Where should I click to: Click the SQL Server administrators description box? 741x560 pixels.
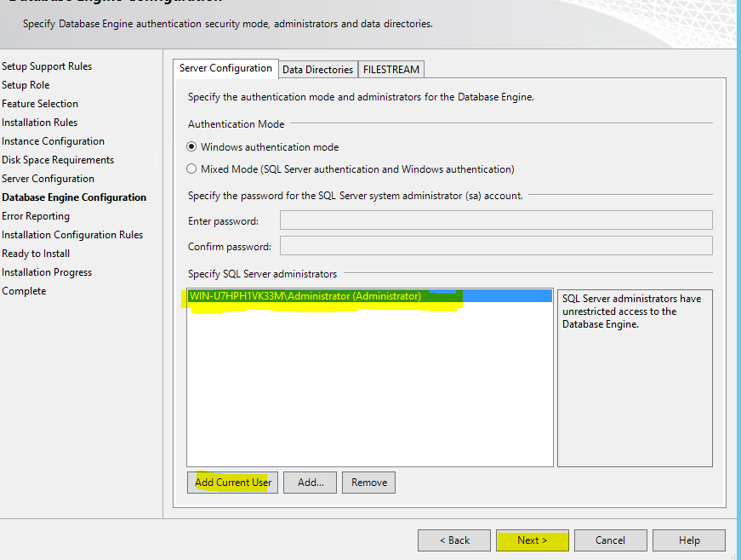tap(635, 378)
